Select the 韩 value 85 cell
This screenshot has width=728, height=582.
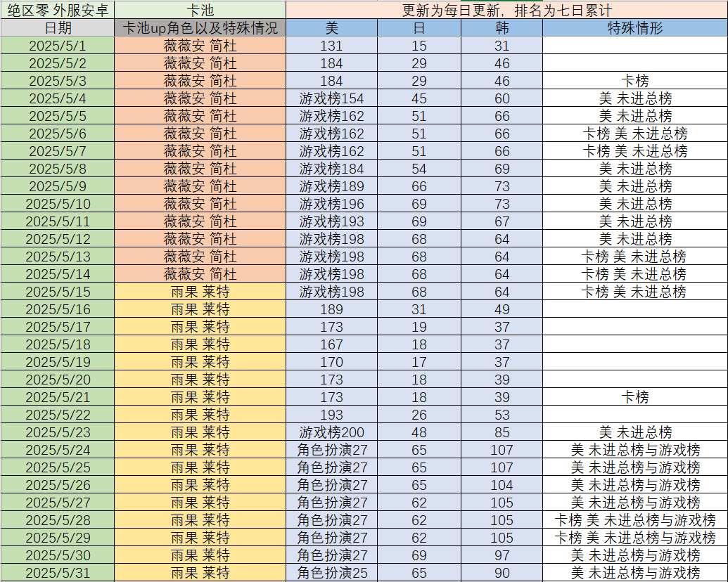click(x=502, y=432)
